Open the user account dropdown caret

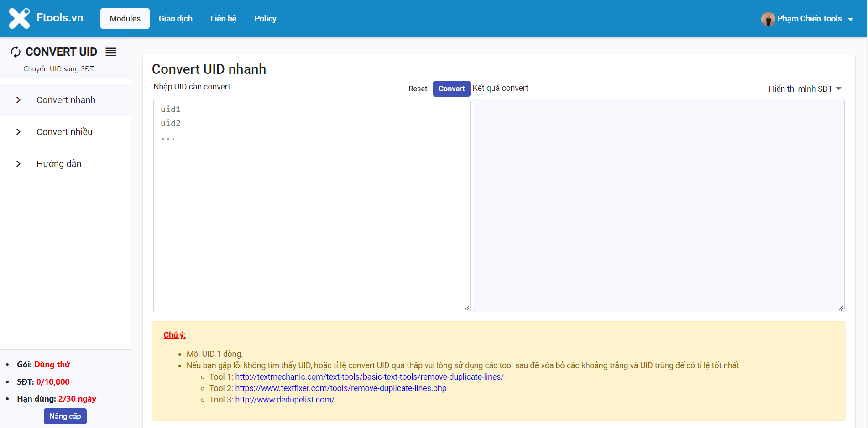pyautogui.click(x=851, y=19)
